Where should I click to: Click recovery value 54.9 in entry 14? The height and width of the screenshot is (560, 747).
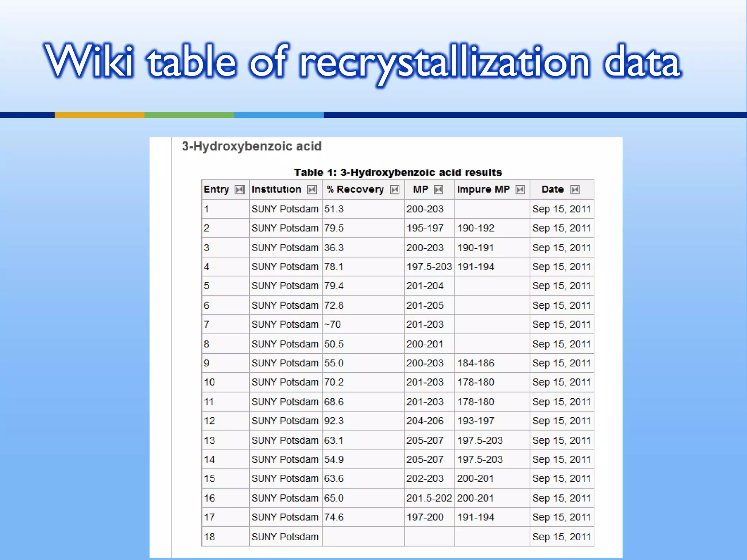click(x=334, y=459)
